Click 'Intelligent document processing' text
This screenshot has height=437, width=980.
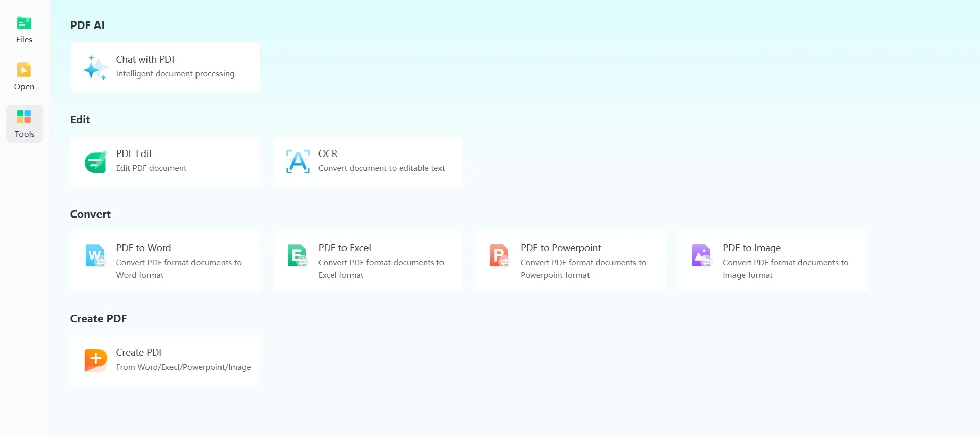click(x=175, y=74)
